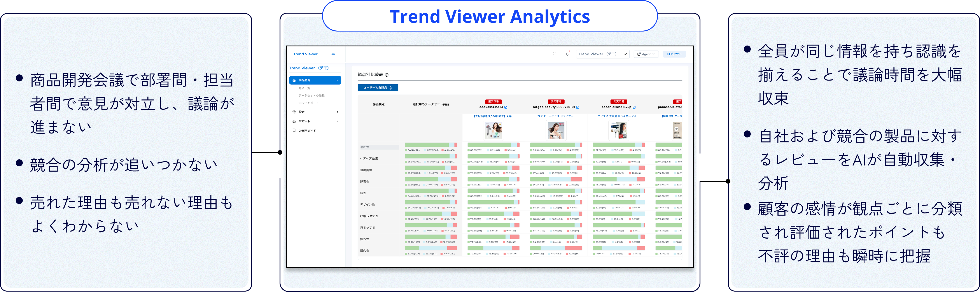Image resolution: width=980 pixels, height=292 pixels.
Task: Select the ヘアケア効果 row label
Action: point(369,159)
